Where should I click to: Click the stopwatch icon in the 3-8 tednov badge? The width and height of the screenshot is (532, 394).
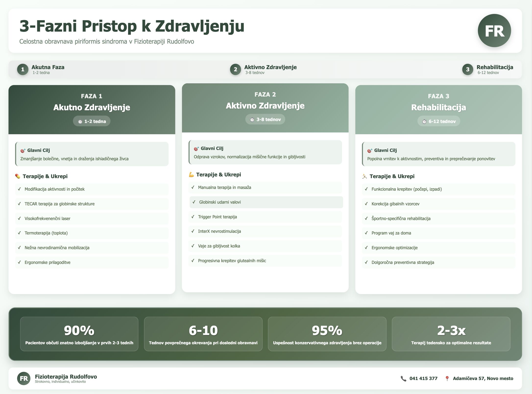[x=252, y=120]
